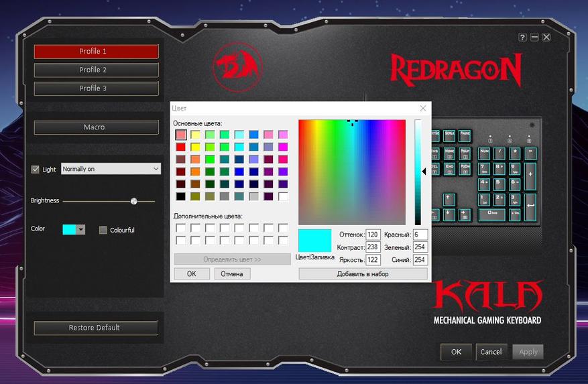
Task: Click the luminance slider arrow
Action: point(424,172)
